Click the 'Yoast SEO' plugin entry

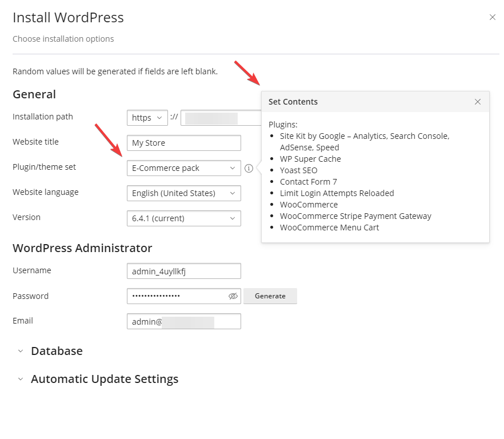pos(299,170)
